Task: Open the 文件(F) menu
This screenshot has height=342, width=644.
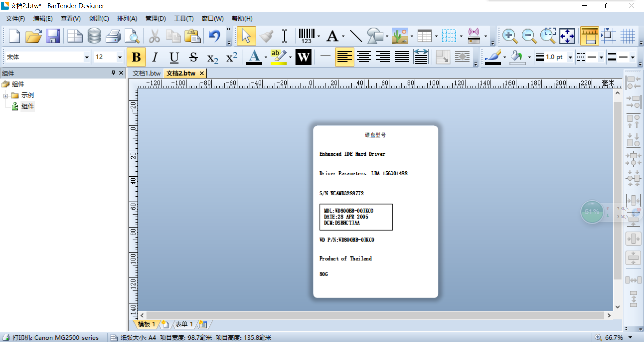Action: [x=15, y=19]
